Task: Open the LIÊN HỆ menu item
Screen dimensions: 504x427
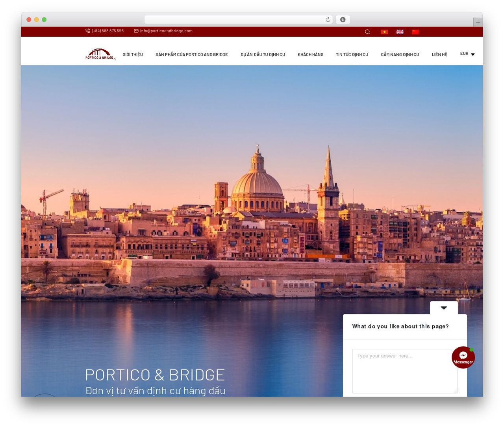Action: tap(439, 55)
